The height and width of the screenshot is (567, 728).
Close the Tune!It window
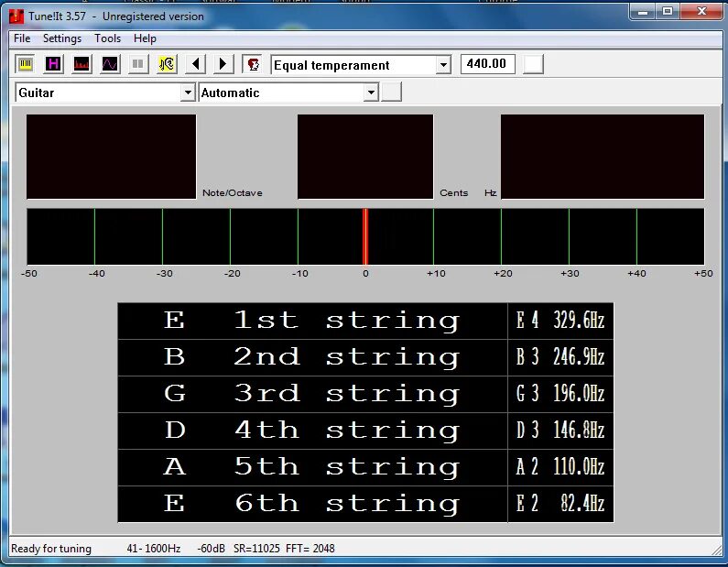pos(701,12)
